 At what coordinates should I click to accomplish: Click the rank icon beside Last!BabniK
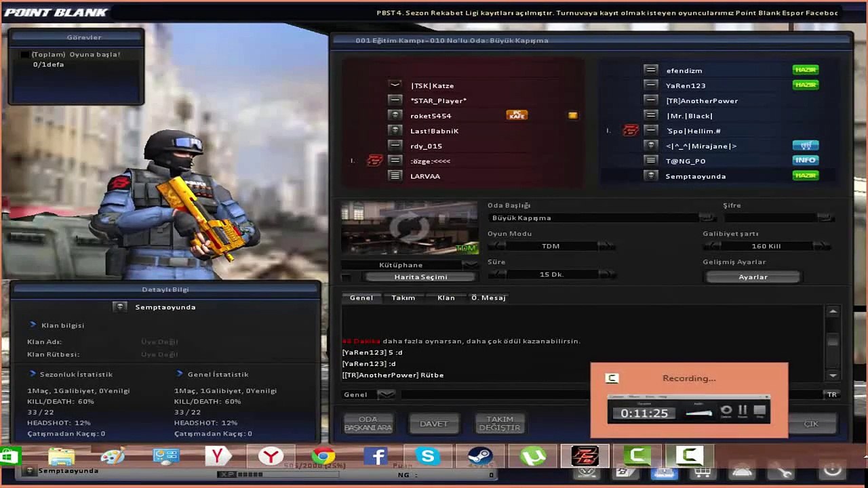tap(395, 130)
